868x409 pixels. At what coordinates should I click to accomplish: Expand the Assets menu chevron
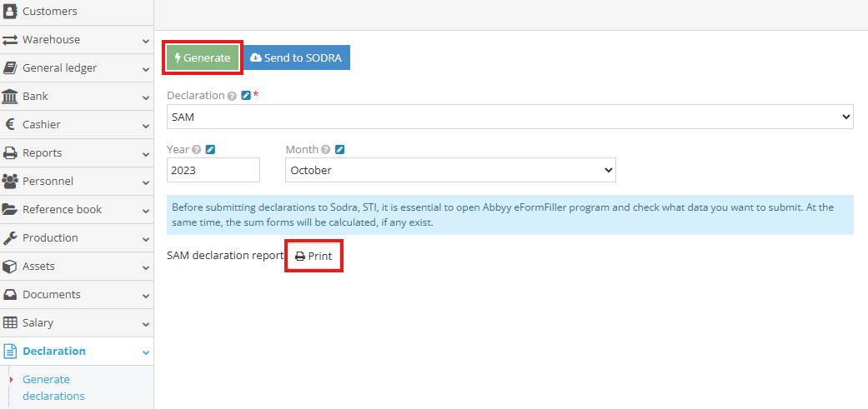click(x=146, y=267)
